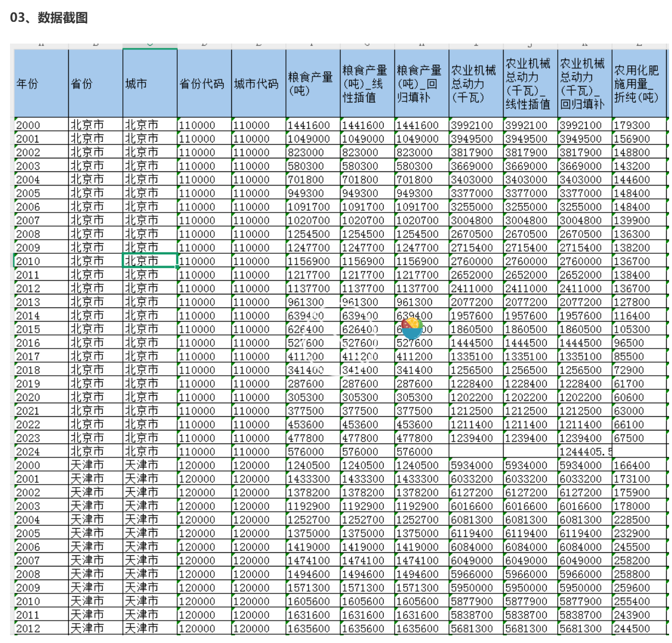
Task: Click the year cell 2024 for 北京市
Action: coord(41,451)
